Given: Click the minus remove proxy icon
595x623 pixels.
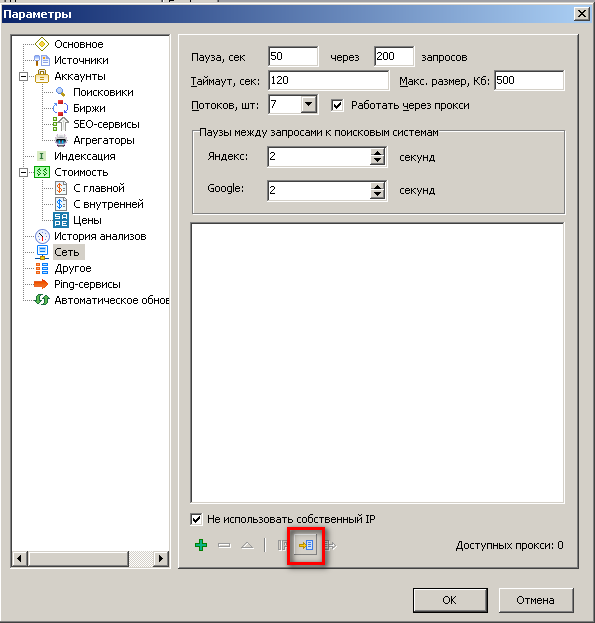Looking at the screenshot, I should 224,546.
